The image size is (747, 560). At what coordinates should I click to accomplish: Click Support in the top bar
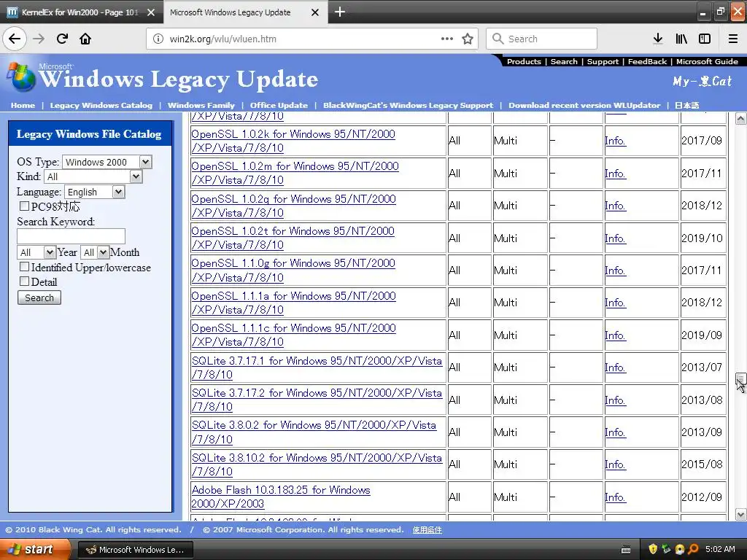point(603,61)
